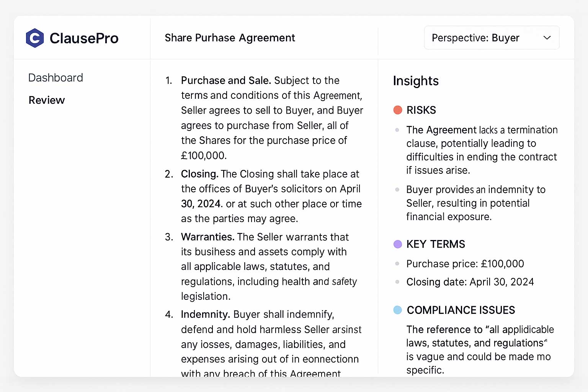
Task: Switch to the Dashboard view
Action: tap(56, 78)
